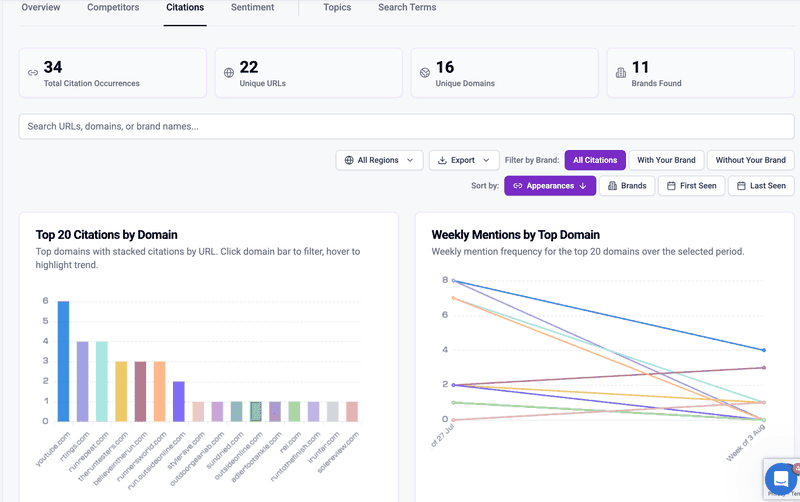
Task: Click the calendar icon on First Seen
Action: pyautogui.click(x=669, y=186)
